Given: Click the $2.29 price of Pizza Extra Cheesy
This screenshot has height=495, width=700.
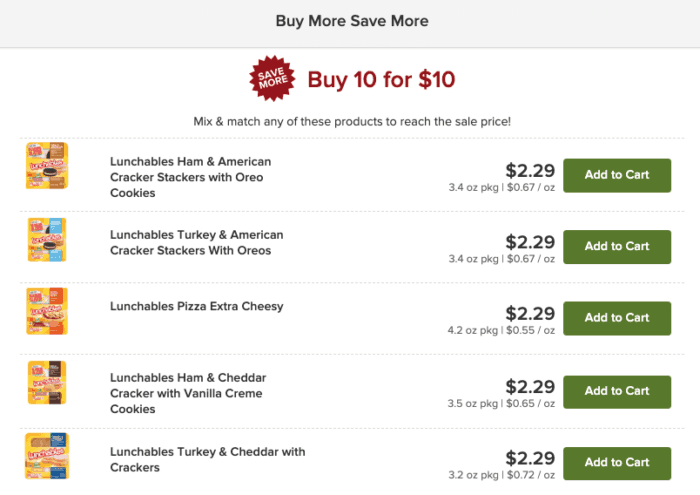Looking at the screenshot, I should click(x=530, y=313).
